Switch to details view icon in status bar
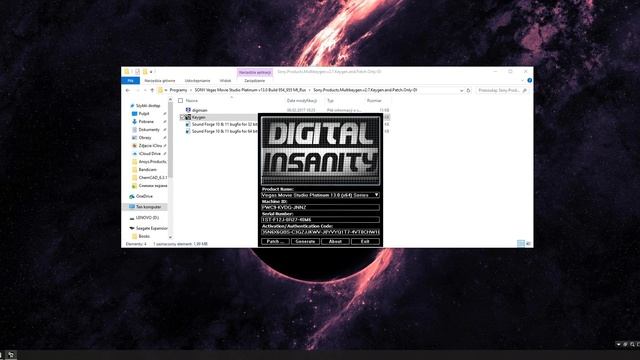 521,244
